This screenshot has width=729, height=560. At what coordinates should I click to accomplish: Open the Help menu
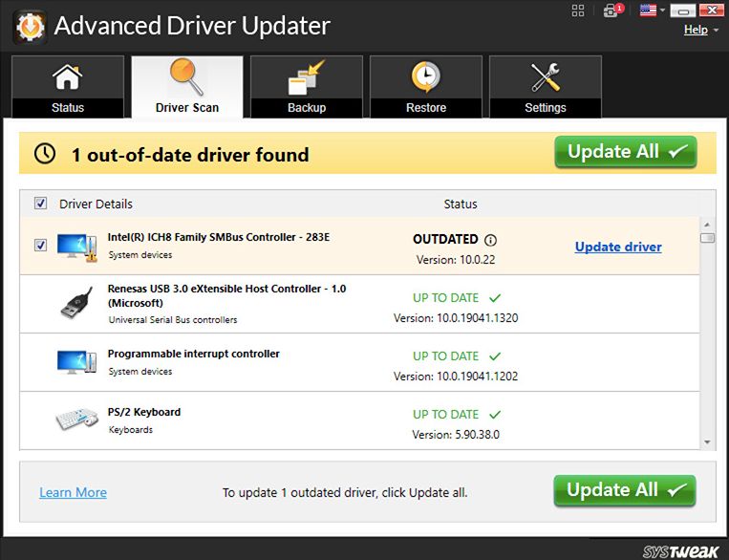[696, 30]
